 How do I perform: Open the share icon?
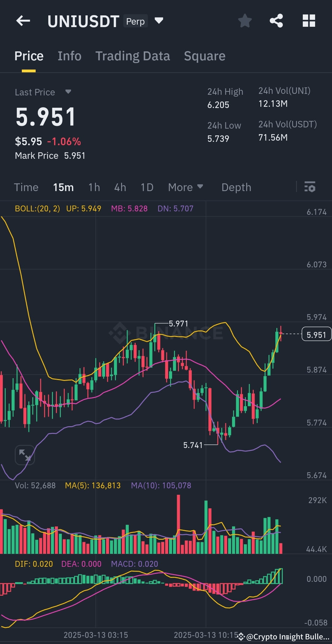[276, 21]
